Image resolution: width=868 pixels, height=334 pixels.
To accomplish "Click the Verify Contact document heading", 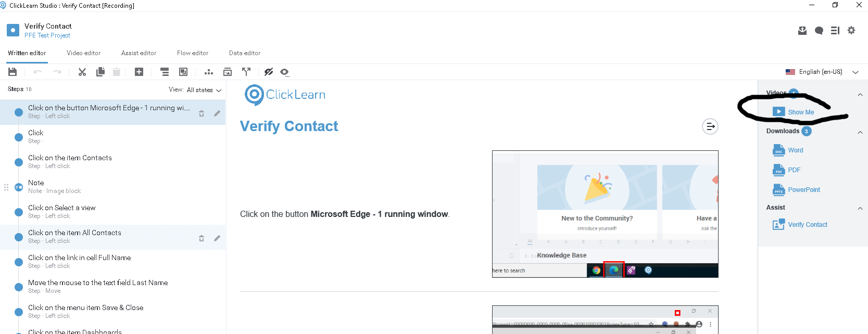I will (289, 126).
